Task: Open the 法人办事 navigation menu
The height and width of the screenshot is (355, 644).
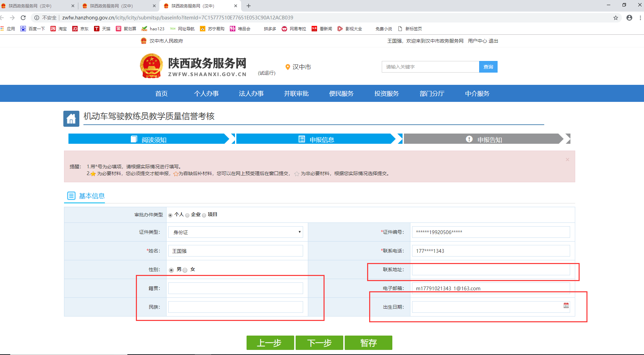Action: point(251,93)
